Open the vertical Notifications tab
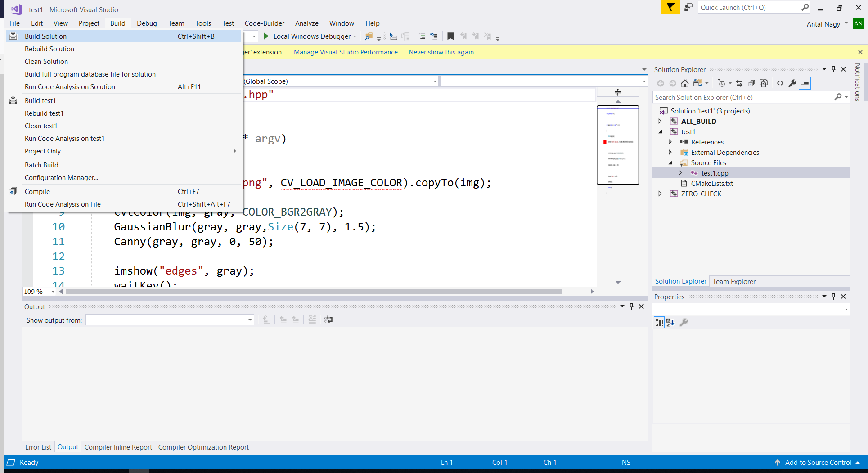 (x=858, y=82)
